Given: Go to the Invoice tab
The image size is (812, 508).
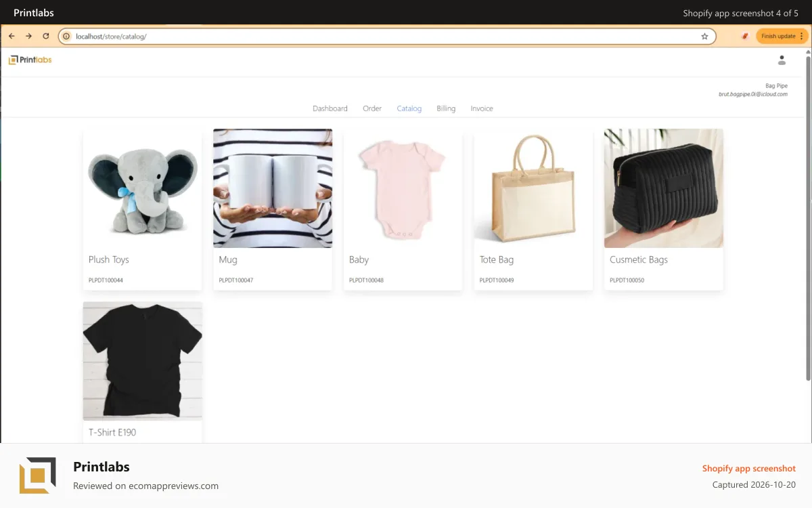Looking at the screenshot, I should (482, 108).
